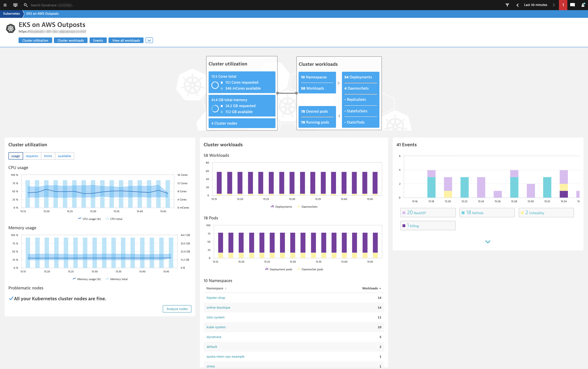Screen dimensions: 588x369
Task: Toggle Deployments legend in workloads chart
Action: (x=281, y=206)
